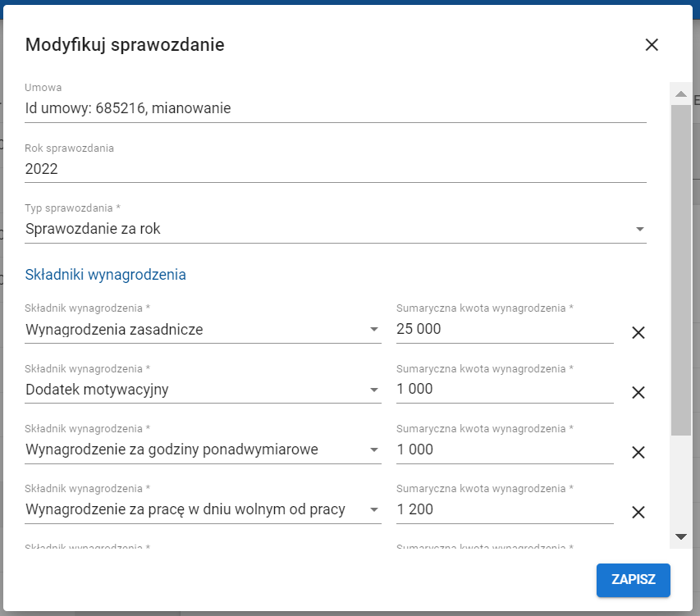
Task: Expand the Wynagrodzenia zasadnicze component dropdown
Action: click(374, 330)
